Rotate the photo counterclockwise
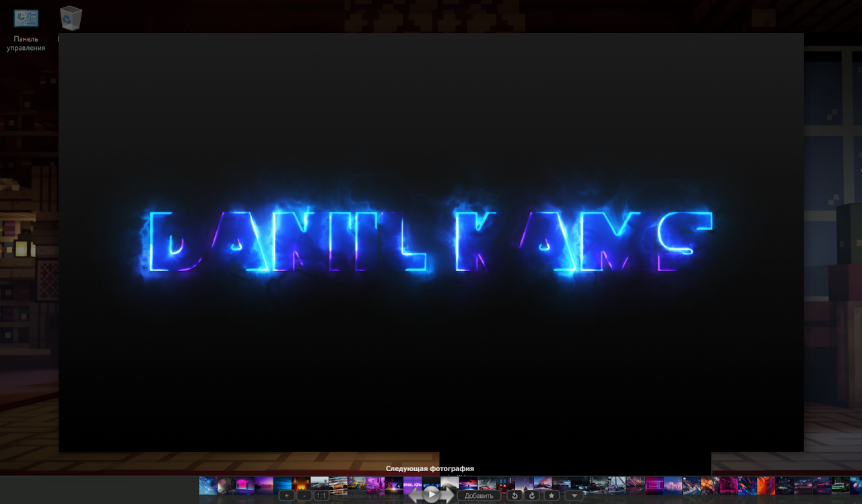Viewport: 862px width, 504px height. click(515, 496)
